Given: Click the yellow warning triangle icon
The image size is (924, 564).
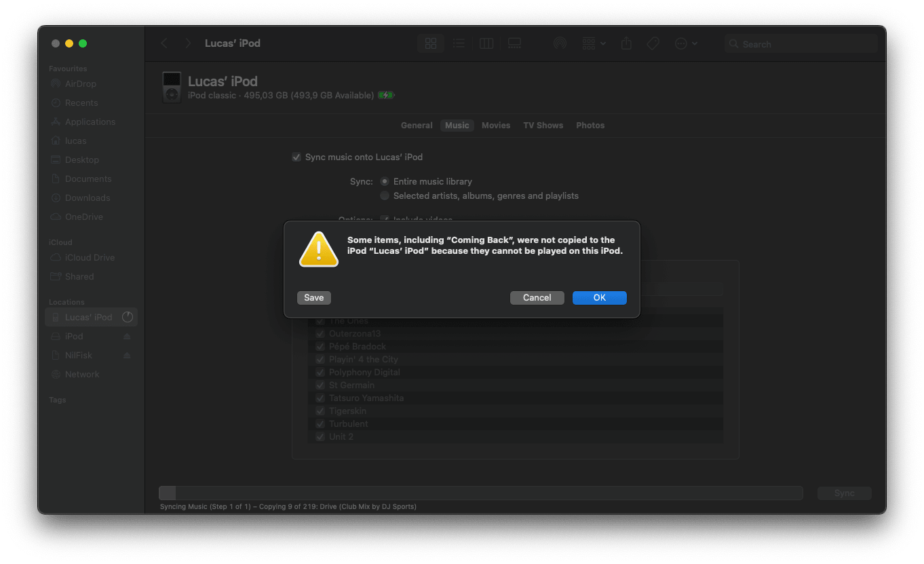Looking at the screenshot, I should coord(318,249).
